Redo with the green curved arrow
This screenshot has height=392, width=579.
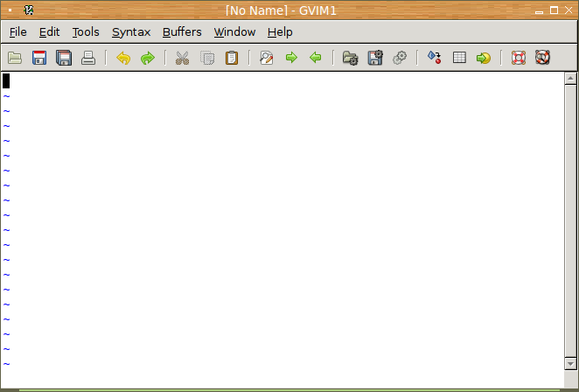(x=148, y=58)
